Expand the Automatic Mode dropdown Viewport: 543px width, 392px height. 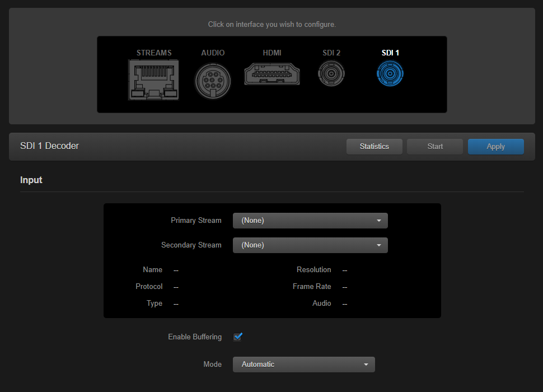coord(304,364)
